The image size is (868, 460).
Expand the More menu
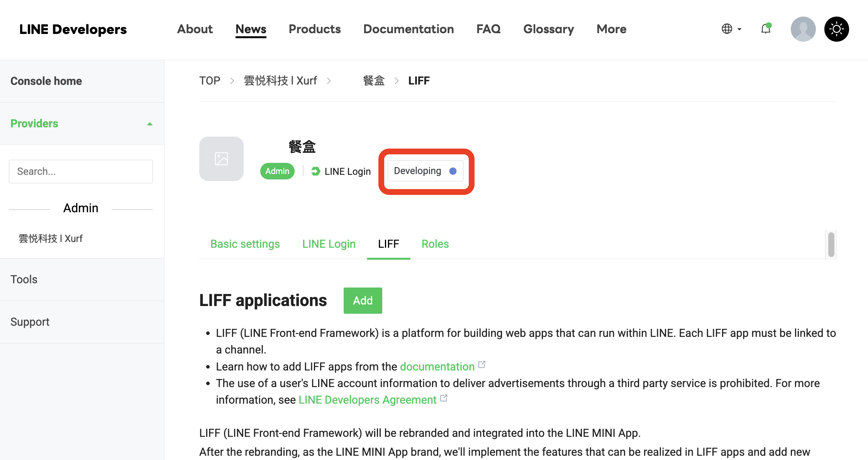coord(612,29)
